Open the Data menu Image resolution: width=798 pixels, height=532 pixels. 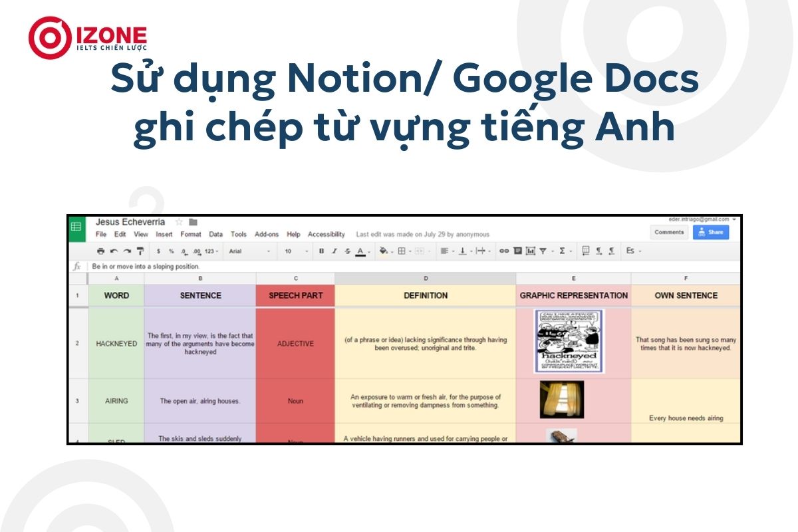(216, 235)
